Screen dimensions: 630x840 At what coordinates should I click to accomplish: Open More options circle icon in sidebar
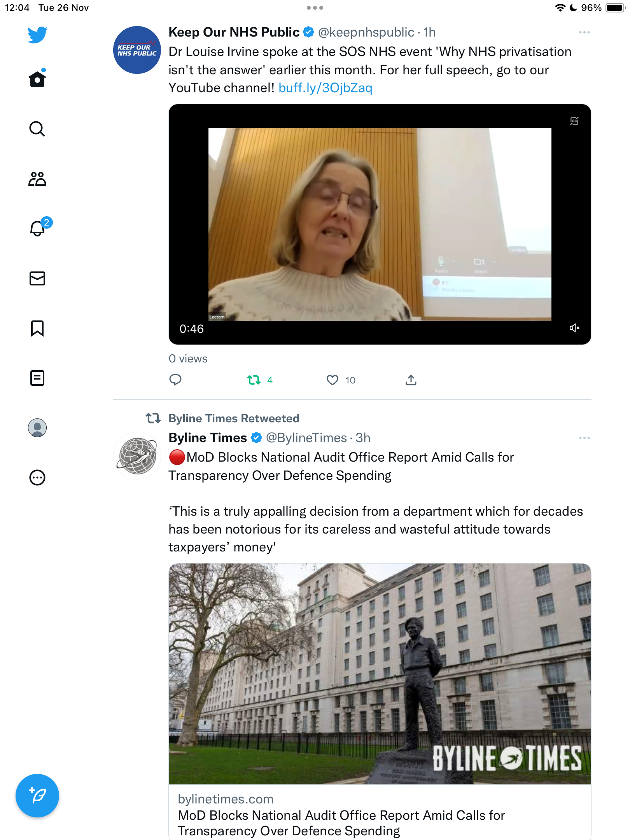coord(37,478)
